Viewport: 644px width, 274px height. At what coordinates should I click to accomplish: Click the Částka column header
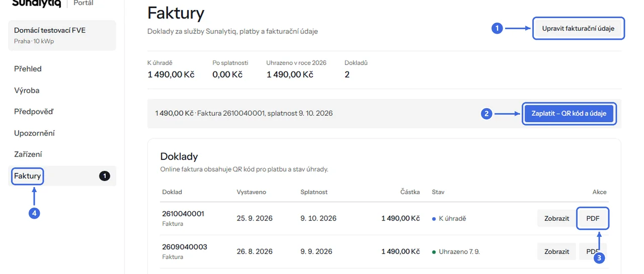pyautogui.click(x=410, y=192)
